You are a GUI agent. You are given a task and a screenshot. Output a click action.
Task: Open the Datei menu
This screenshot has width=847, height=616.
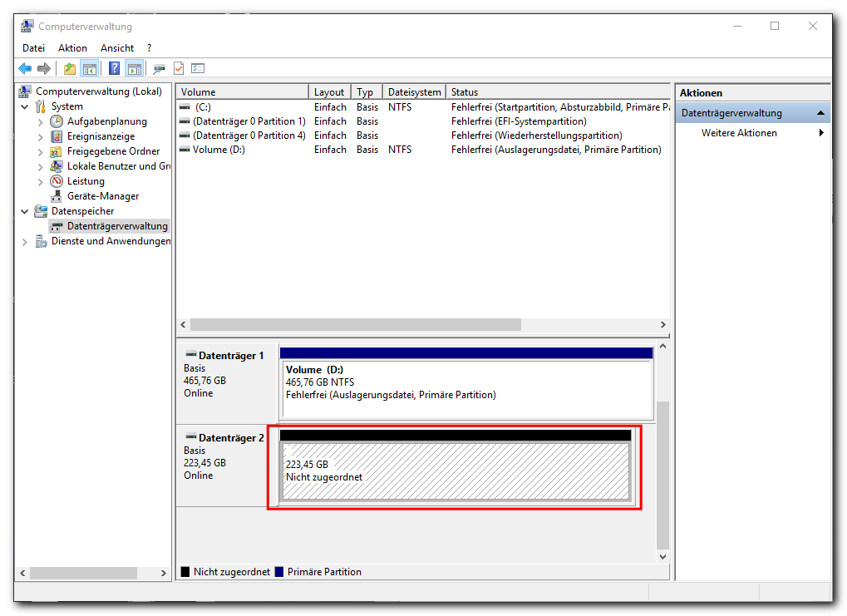pyautogui.click(x=33, y=48)
